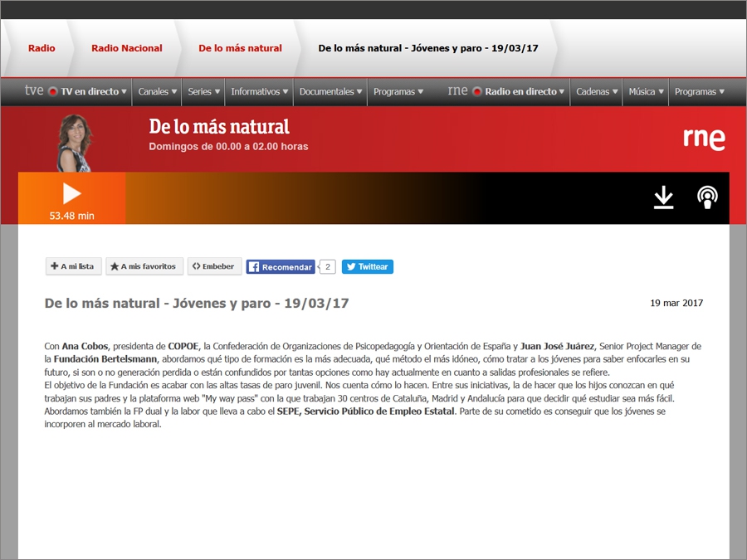747x560 pixels.
Task: Mark the episode under A mis favoritos
Action: [x=144, y=266]
